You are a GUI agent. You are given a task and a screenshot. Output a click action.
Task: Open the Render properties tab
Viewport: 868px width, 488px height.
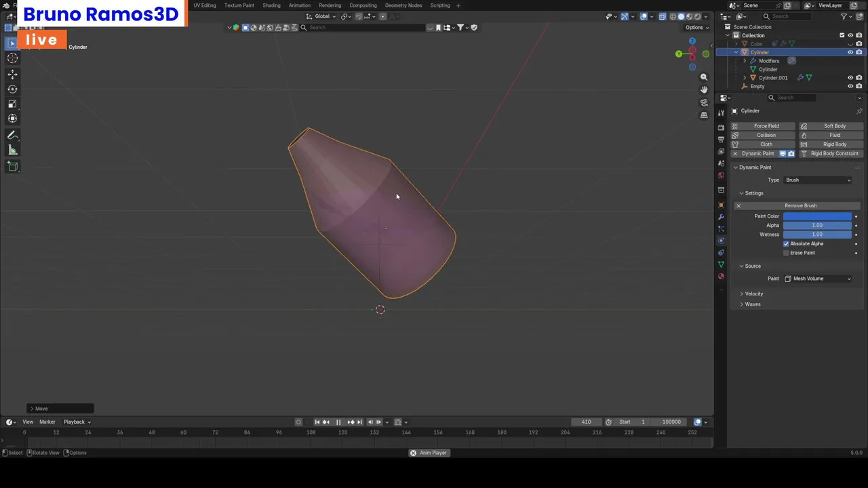[721, 127]
